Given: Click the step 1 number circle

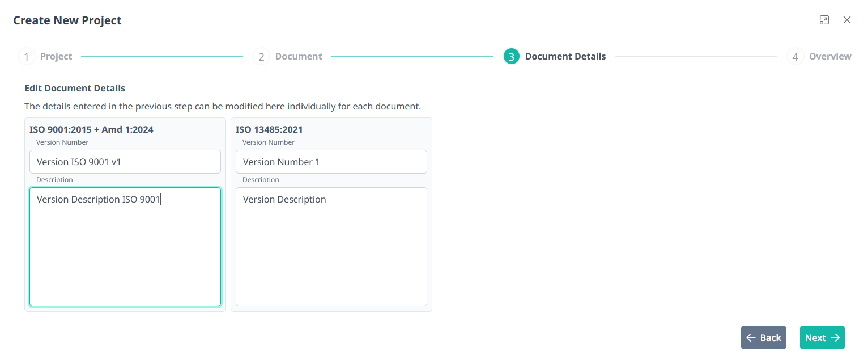Looking at the screenshot, I should (26, 57).
